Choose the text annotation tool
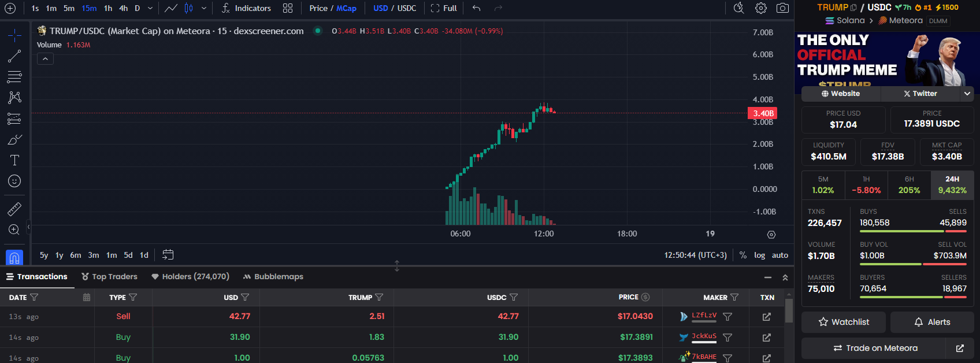Image resolution: width=980 pixels, height=363 pixels. (14, 160)
